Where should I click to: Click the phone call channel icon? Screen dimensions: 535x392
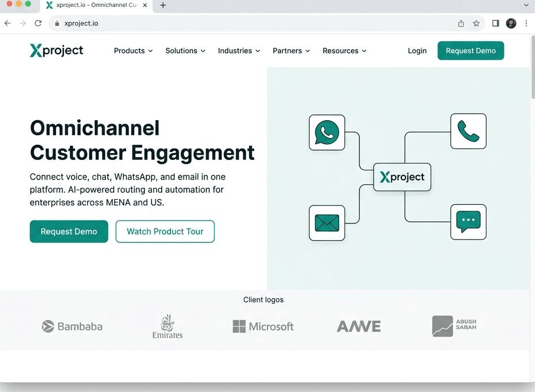pyautogui.click(x=468, y=131)
